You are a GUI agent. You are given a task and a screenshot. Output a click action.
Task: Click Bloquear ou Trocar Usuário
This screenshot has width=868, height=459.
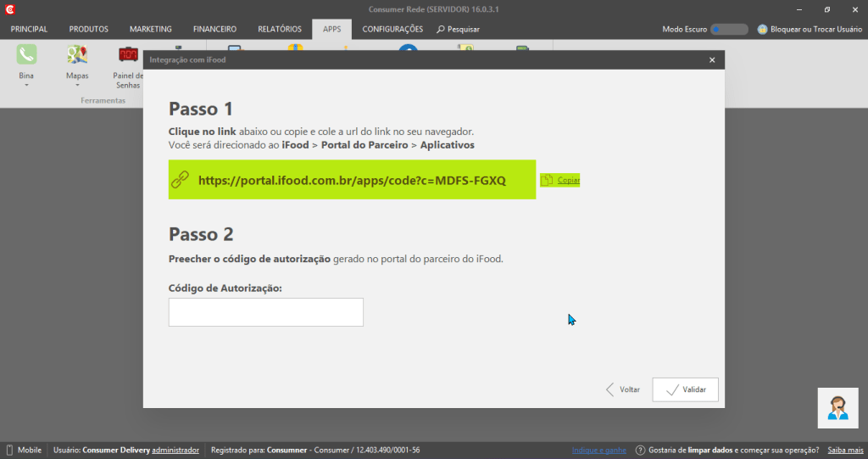[x=810, y=30]
